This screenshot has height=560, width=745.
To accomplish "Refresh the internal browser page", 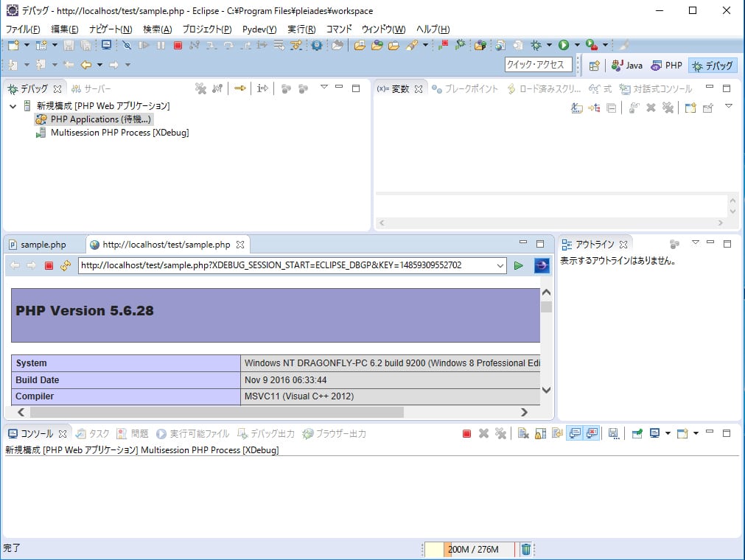I will [66, 265].
